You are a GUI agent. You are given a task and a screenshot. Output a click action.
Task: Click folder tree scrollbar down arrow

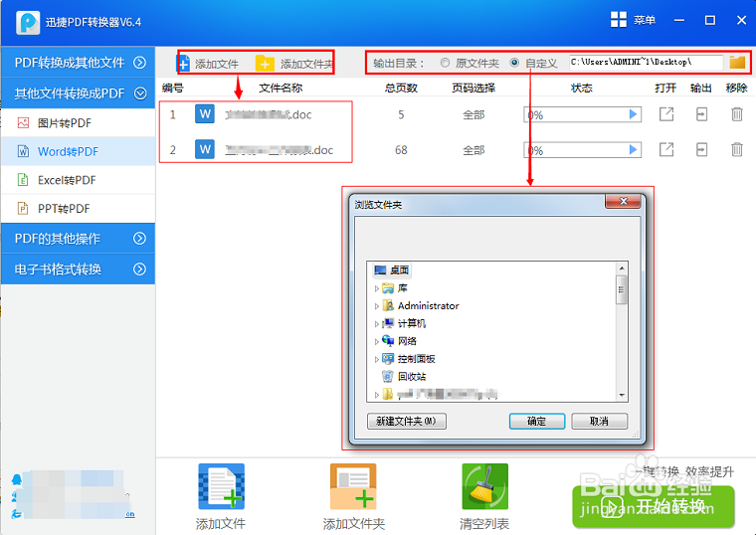tap(622, 395)
